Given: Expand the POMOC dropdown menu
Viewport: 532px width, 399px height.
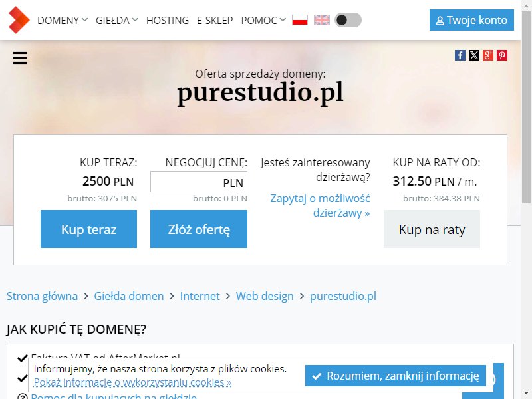Looking at the screenshot, I should point(263,21).
